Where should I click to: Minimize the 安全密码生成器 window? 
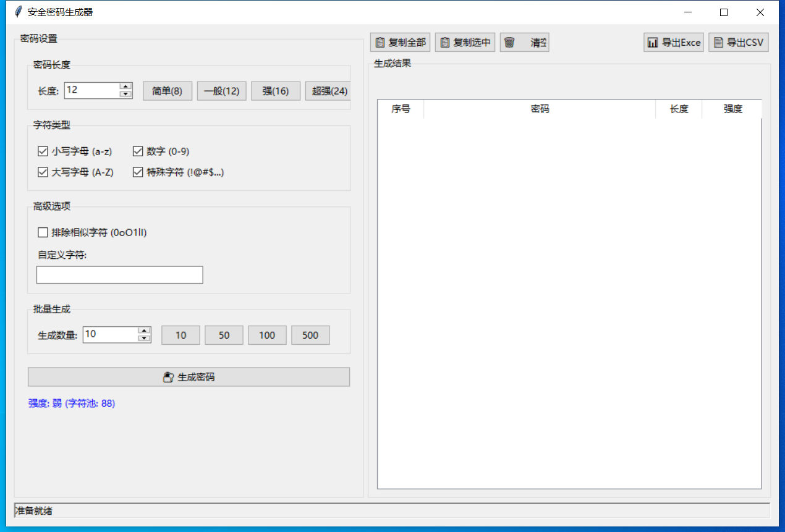[x=687, y=12]
